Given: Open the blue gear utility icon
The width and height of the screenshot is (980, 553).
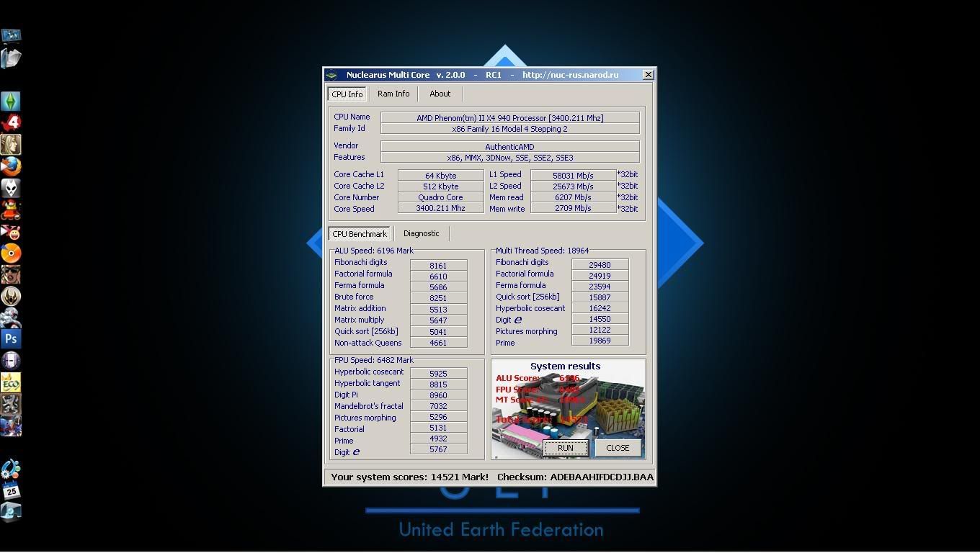Looking at the screenshot, I should 11,469.
